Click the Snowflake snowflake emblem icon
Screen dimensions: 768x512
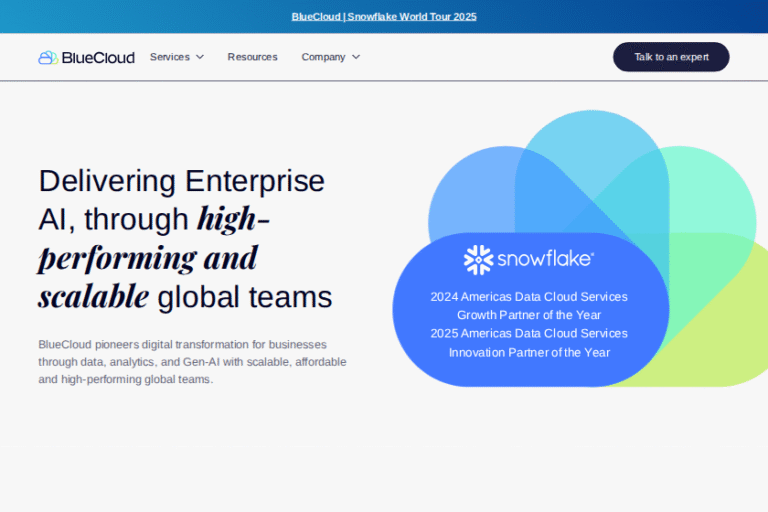click(478, 260)
